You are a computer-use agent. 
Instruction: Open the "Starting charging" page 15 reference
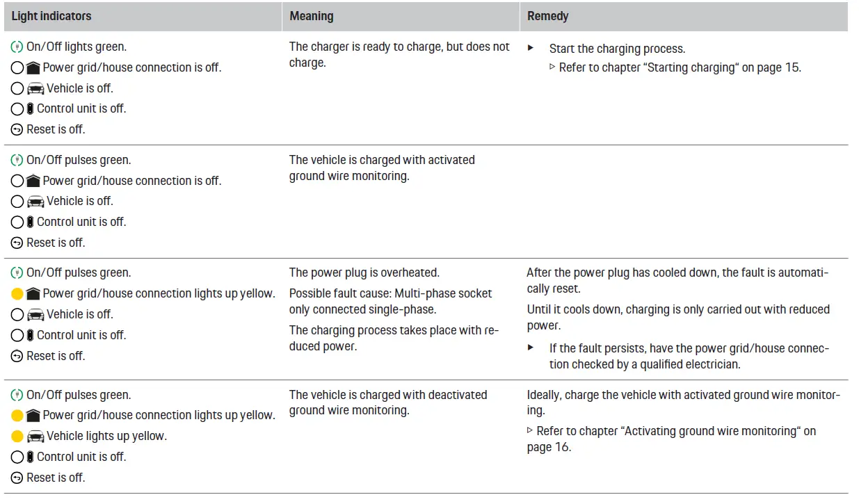pos(680,68)
